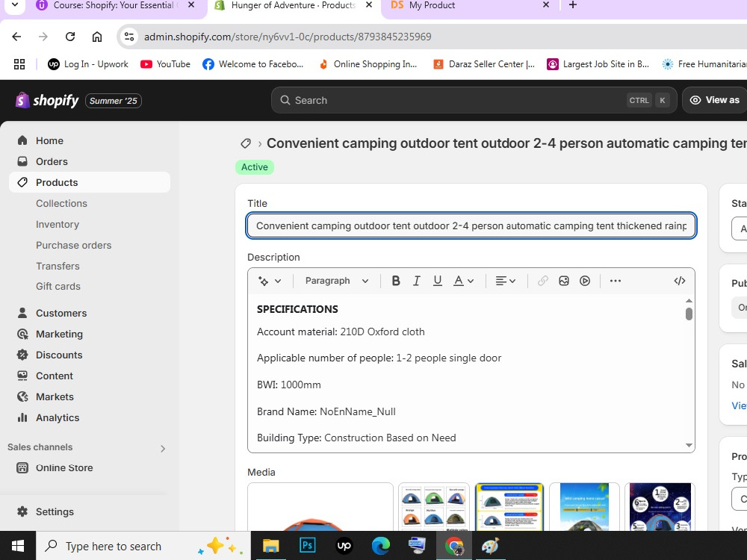747x560 pixels.
Task: Open Paint from taskbar
Action: click(490, 546)
